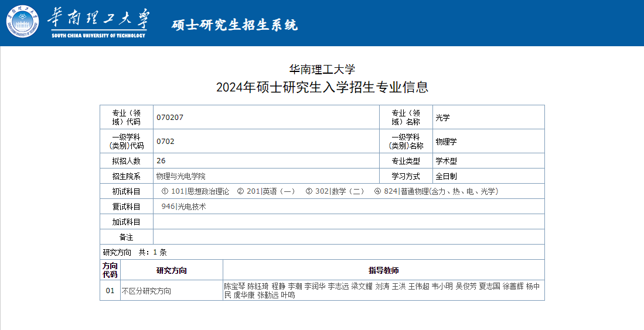
Task: Click the 专业（领域）名称 label cell
Action: (x=406, y=117)
